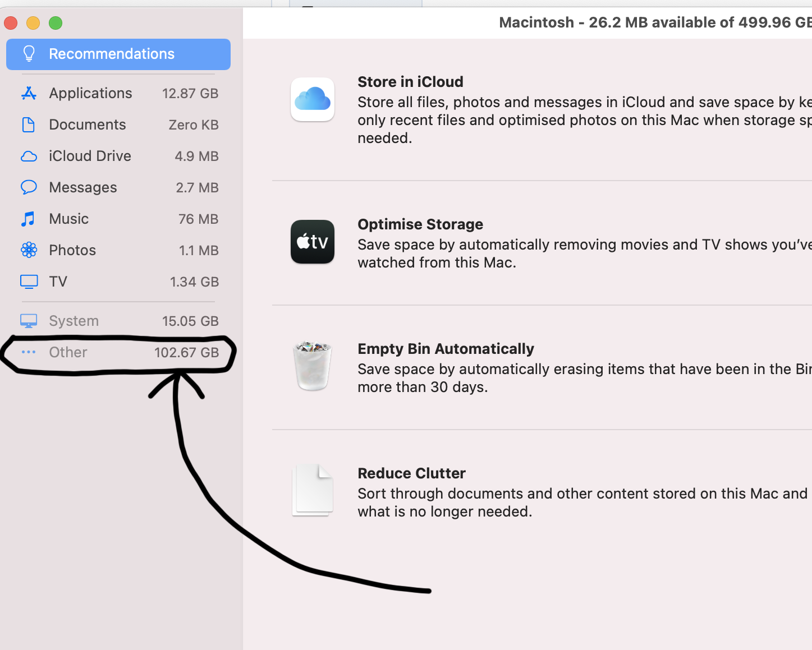The image size is (812, 650).
Task: Click the iCloud app icon
Action: coord(313,99)
